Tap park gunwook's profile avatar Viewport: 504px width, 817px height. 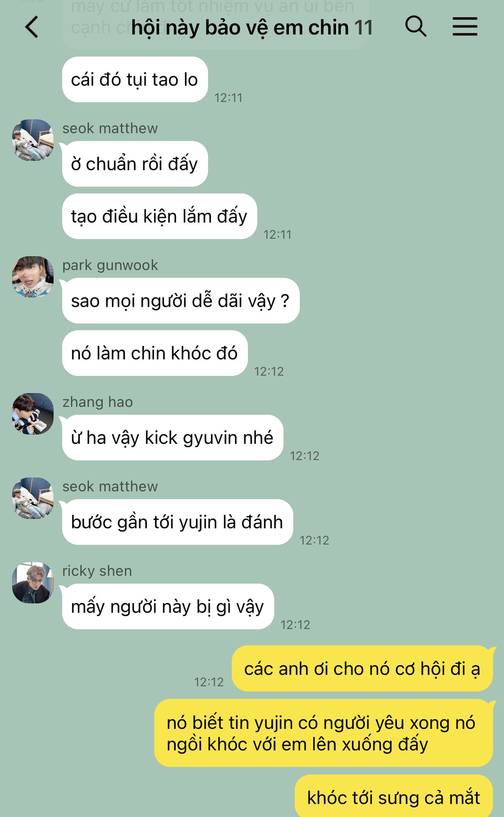(x=33, y=277)
